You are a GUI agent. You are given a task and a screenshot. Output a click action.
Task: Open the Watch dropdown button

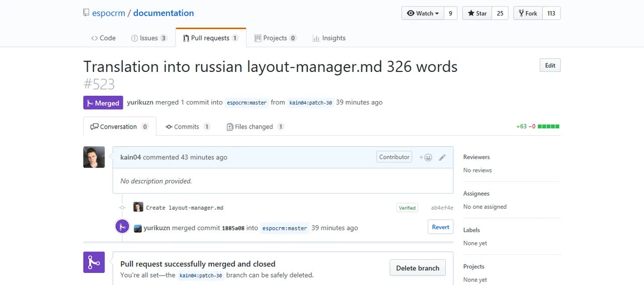click(423, 13)
